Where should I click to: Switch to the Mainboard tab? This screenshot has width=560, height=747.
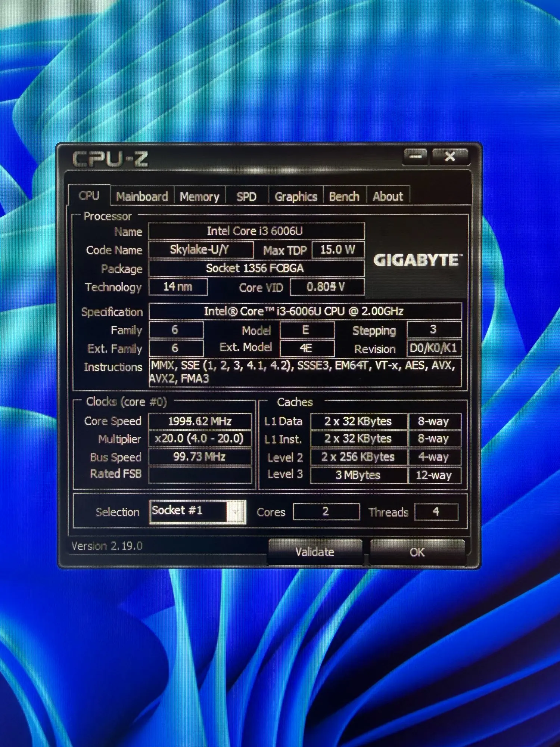click(142, 196)
